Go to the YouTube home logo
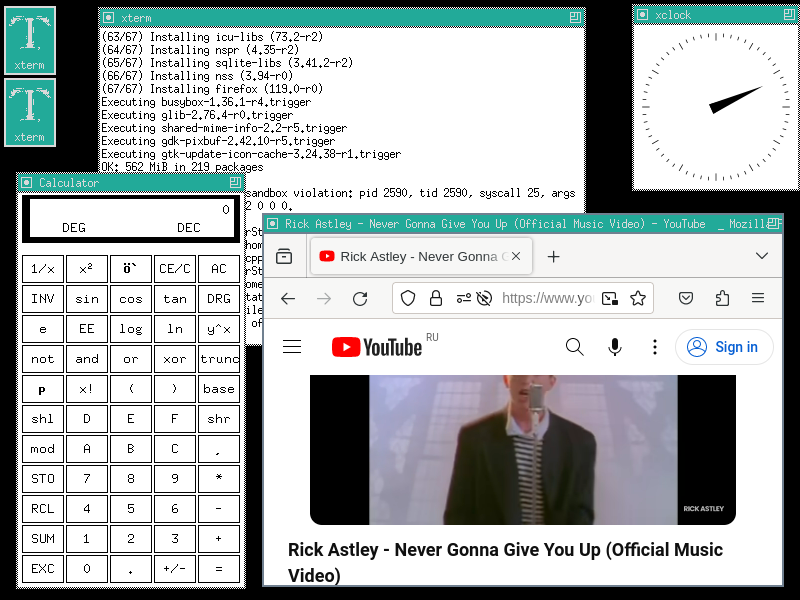Image resolution: width=800 pixels, height=600 pixels. point(377,347)
